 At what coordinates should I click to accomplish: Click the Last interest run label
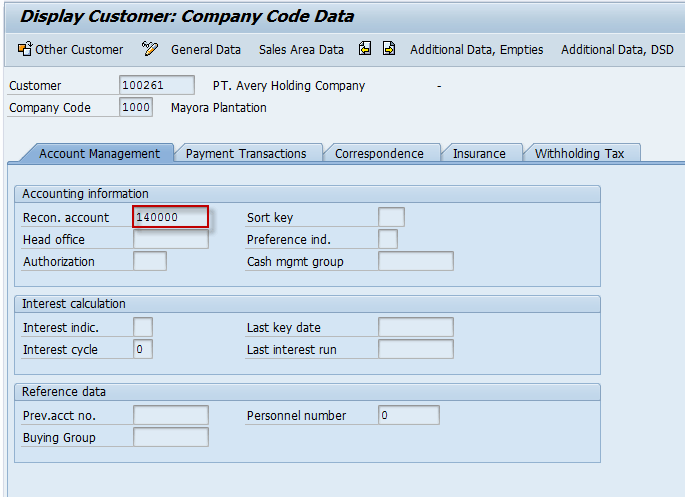point(291,350)
